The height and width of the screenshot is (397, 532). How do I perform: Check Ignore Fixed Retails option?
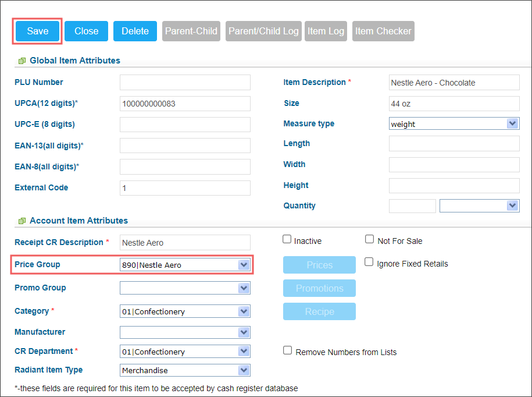[369, 262]
